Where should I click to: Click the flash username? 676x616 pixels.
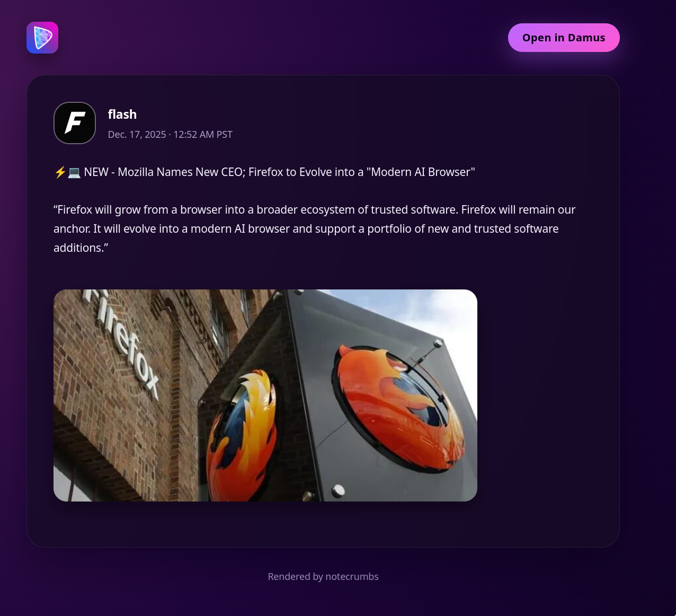click(122, 115)
